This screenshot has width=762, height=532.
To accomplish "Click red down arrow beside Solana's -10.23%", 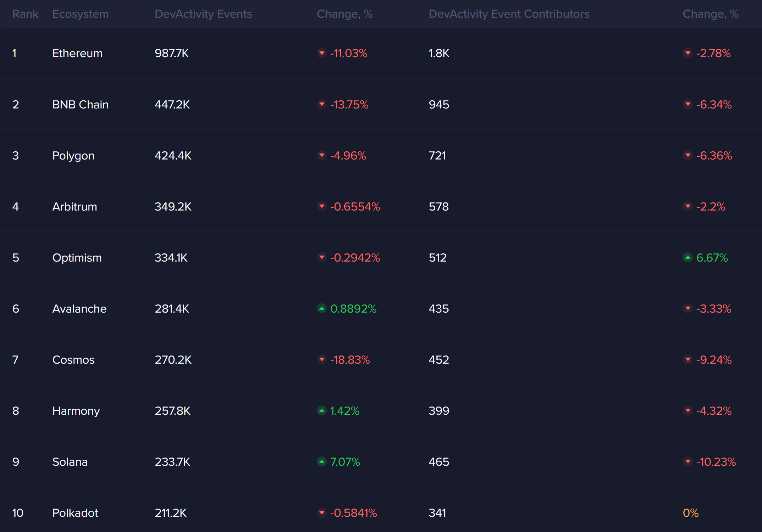I will coord(688,462).
